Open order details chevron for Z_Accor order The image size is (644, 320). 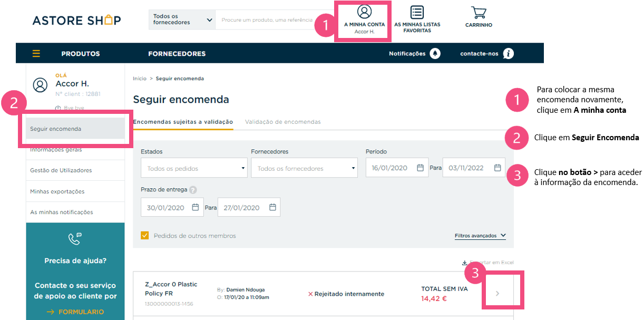(497, 293)
